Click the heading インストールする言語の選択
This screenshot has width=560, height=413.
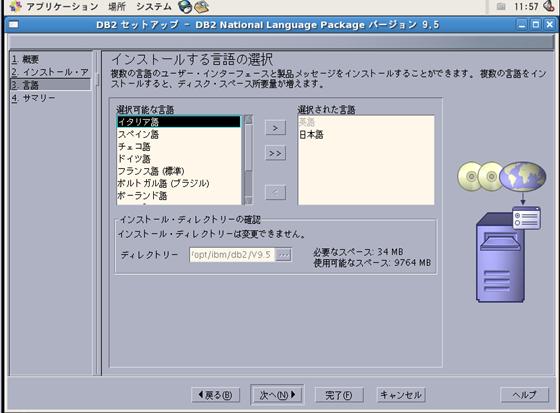click(192, 59)
